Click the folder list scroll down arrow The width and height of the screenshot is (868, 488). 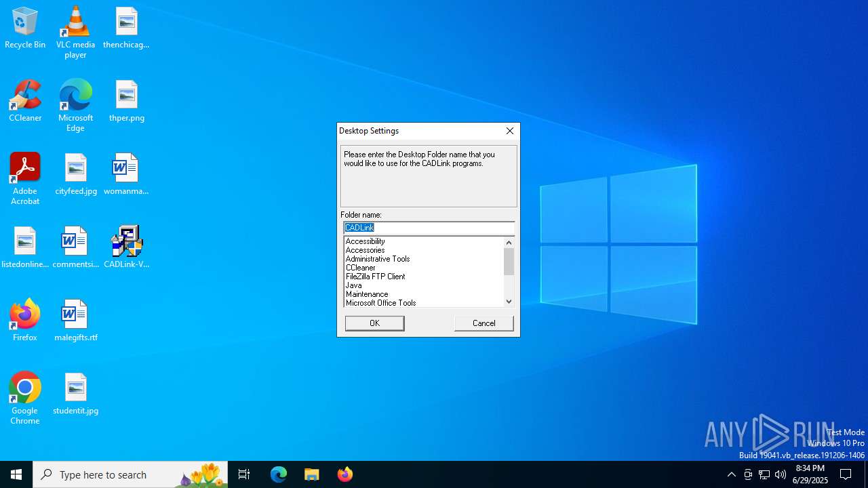click(509, 302)
